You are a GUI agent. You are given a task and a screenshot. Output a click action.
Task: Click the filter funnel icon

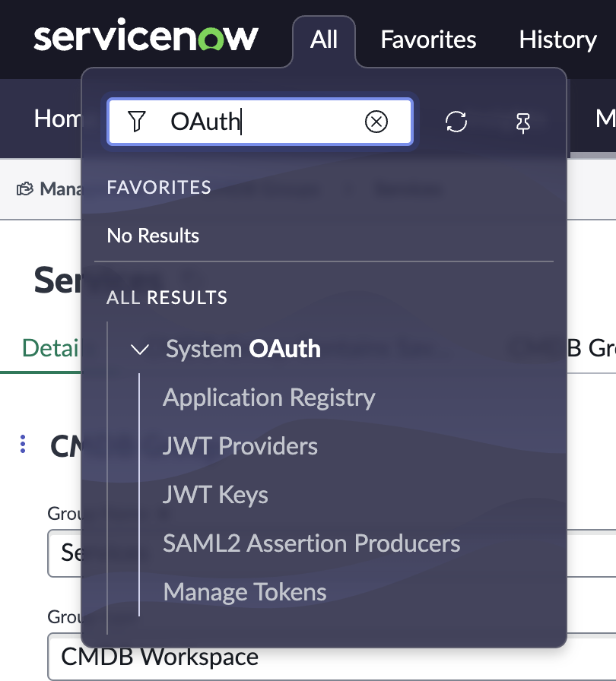point(136,121)
